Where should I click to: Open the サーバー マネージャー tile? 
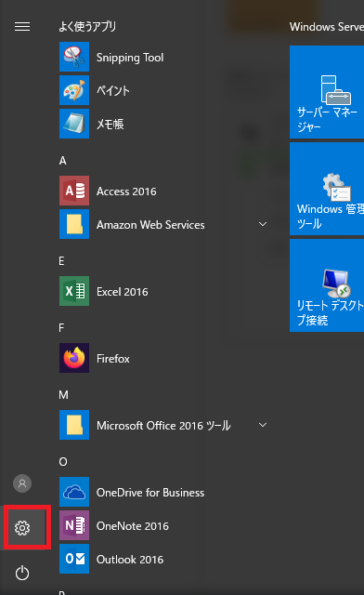(327, 92)
